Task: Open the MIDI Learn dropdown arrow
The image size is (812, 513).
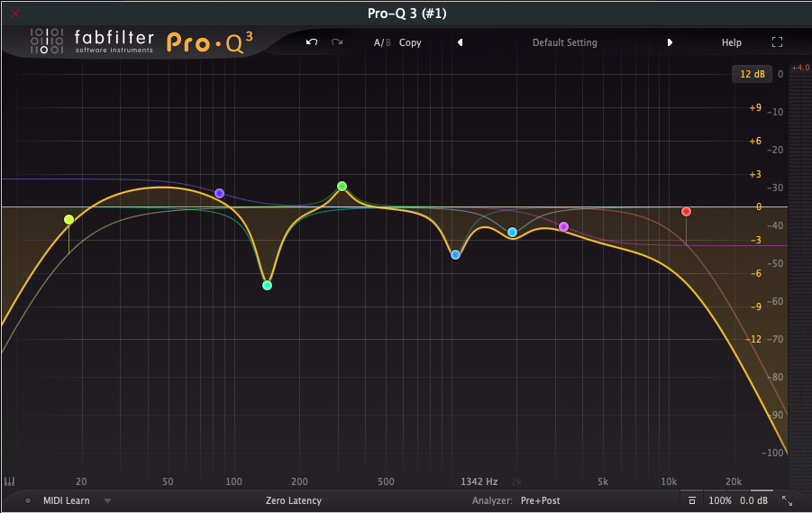Action: [x=108, y=500]
